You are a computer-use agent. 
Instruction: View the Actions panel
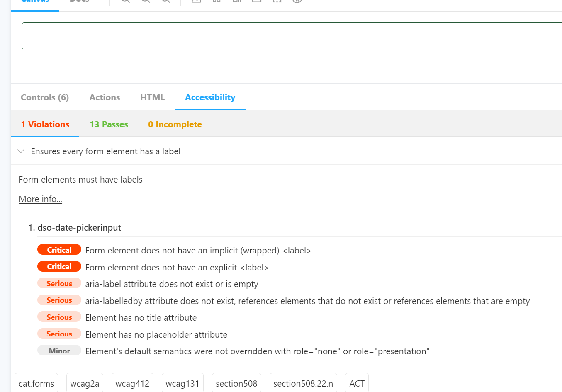(x=104, y=97)
